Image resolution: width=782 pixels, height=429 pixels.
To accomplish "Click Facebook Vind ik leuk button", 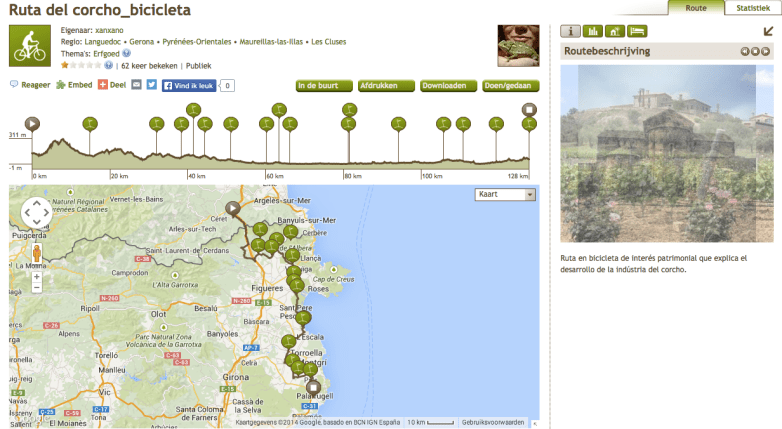I will 189,86.
